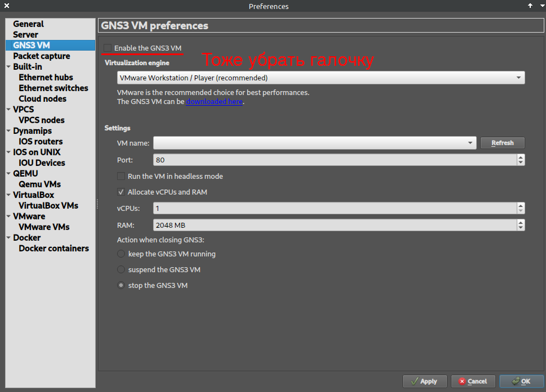Click the Apply button
Viewport: 546px width, 392px height.
point(424,381)
